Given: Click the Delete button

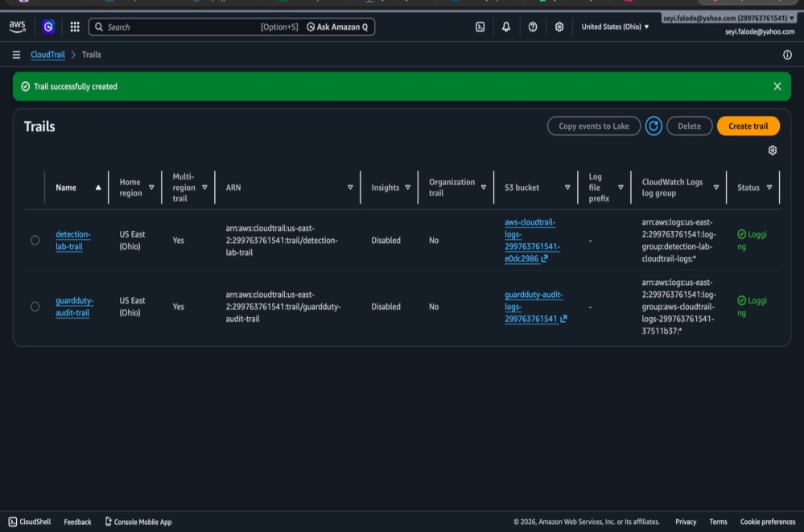Looking at the screenshot, I should [689, 126].
